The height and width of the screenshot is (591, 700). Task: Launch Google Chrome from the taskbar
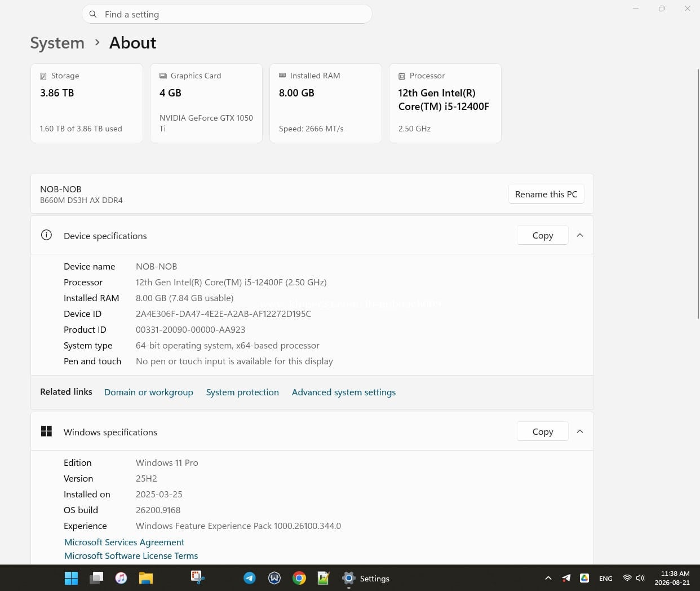pyautogui.click(x=299, y=578)
